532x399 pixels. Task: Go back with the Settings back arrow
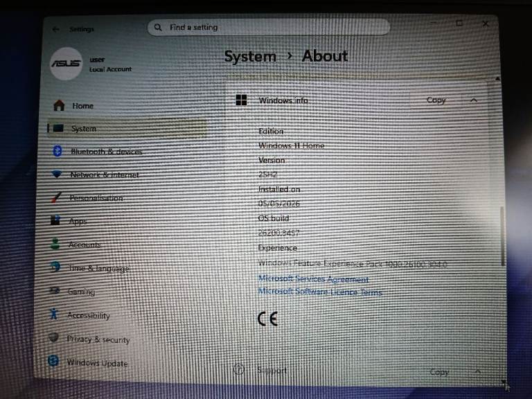pyautogui.click(x=55, y=30)
